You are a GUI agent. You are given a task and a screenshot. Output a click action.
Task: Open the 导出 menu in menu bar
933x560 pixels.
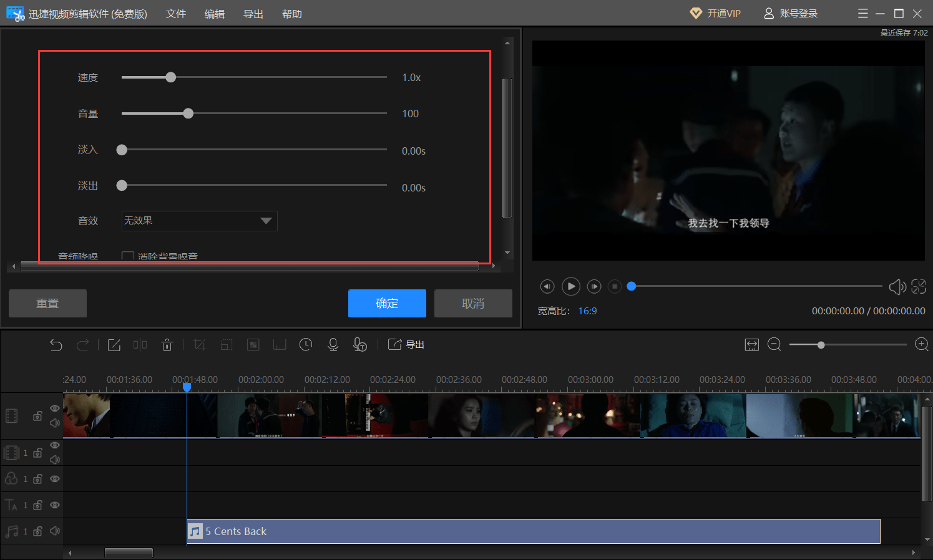coord(253,14)
